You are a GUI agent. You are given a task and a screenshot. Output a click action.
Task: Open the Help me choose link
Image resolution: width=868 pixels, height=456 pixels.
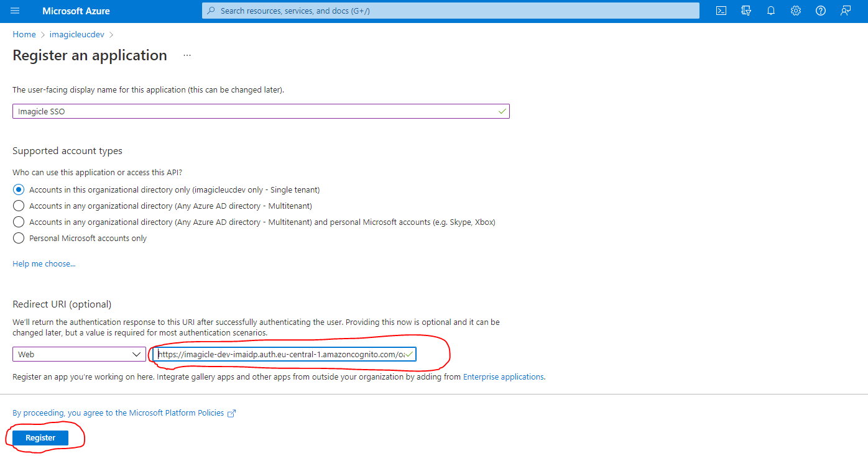point(44,264)
